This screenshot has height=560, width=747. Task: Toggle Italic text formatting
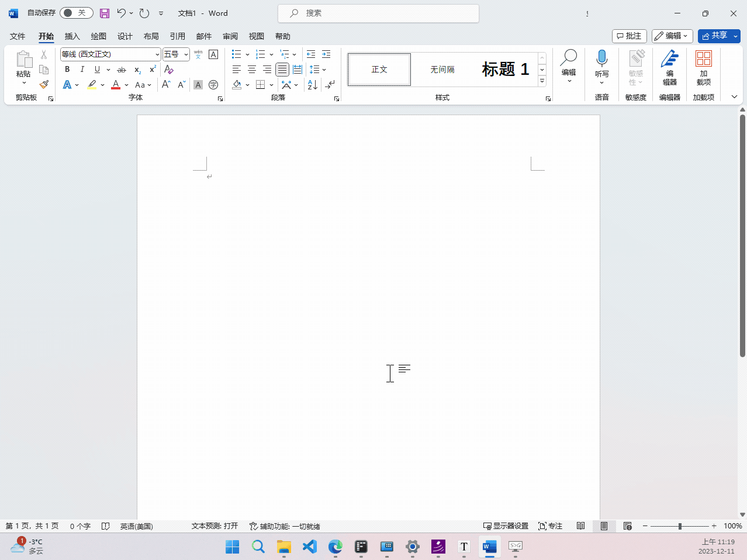(x=82, y=70)
